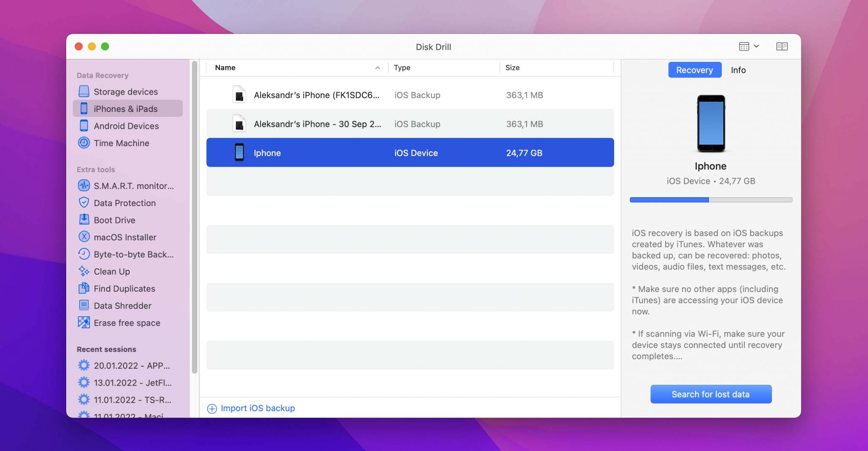Click the phone icon in the Iphone row
The height and width of the screenshot is (451, 868).
[239, 152]
